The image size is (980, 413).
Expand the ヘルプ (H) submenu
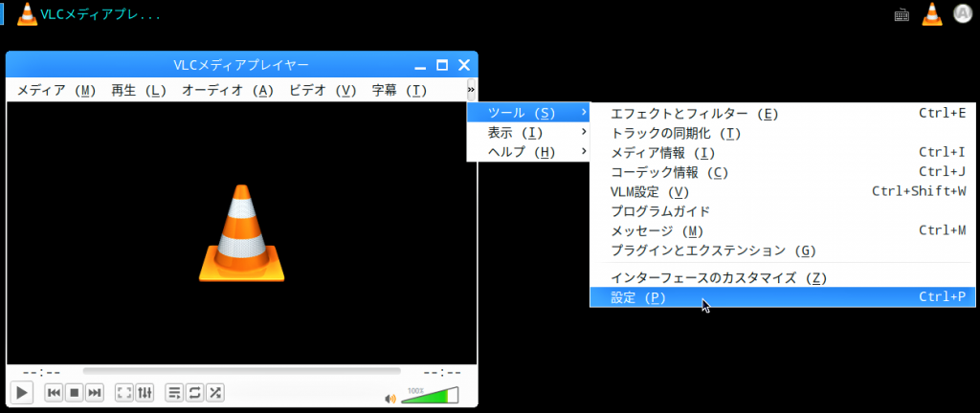click(528, 152)
